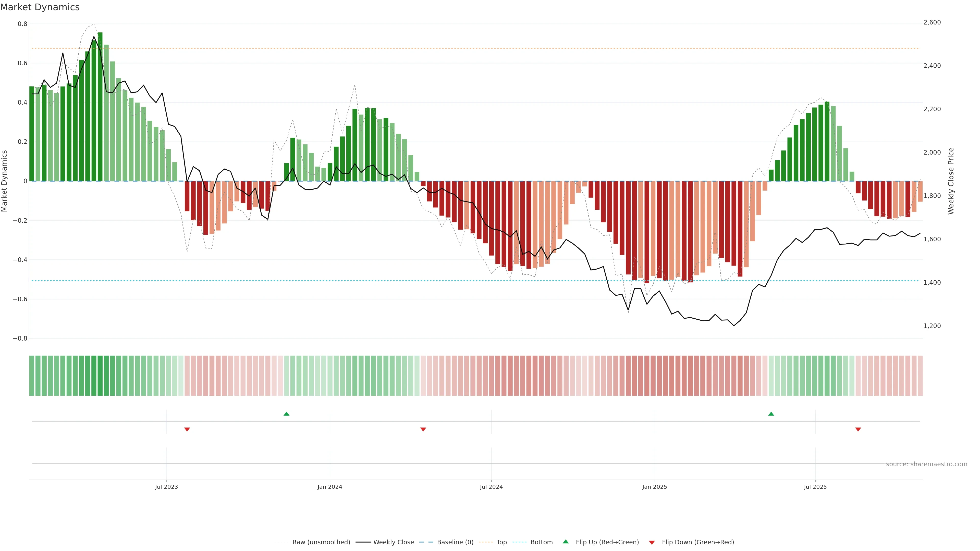The image size is (980, 551).
Task: Click the last red flip-down marker after Jul 2025
Action: (858, 429)
